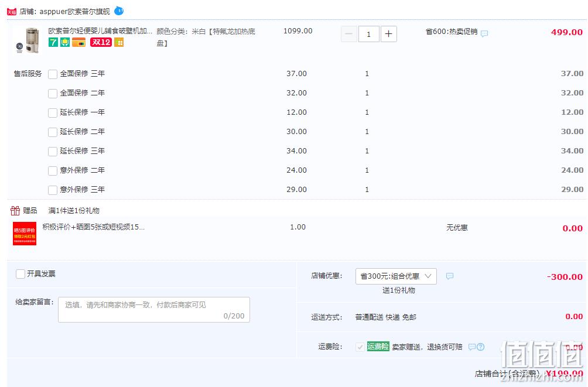Click the 无优惠 text in gift row

[x=457, y=228]
